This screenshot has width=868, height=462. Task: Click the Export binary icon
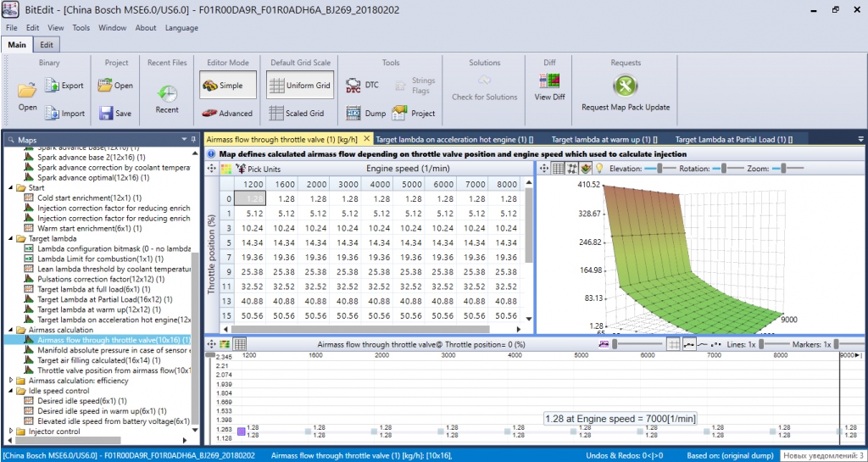pos(53,86)
